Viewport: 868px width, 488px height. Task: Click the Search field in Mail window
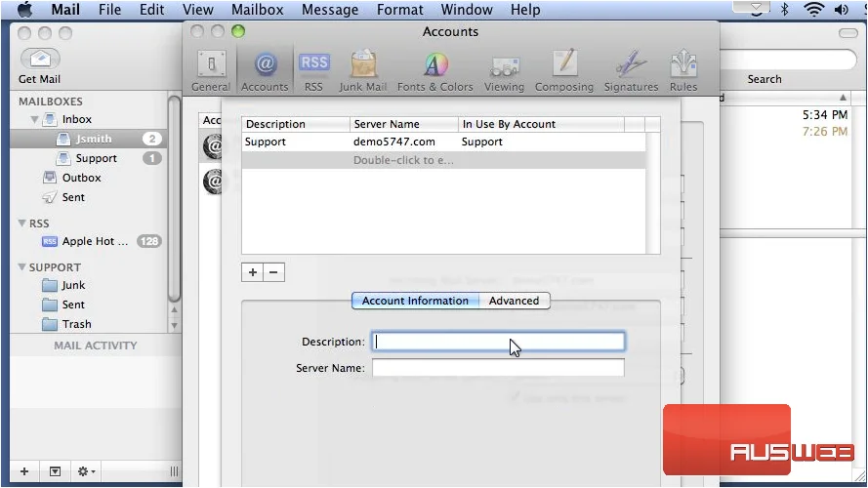(x=788, y=59)
